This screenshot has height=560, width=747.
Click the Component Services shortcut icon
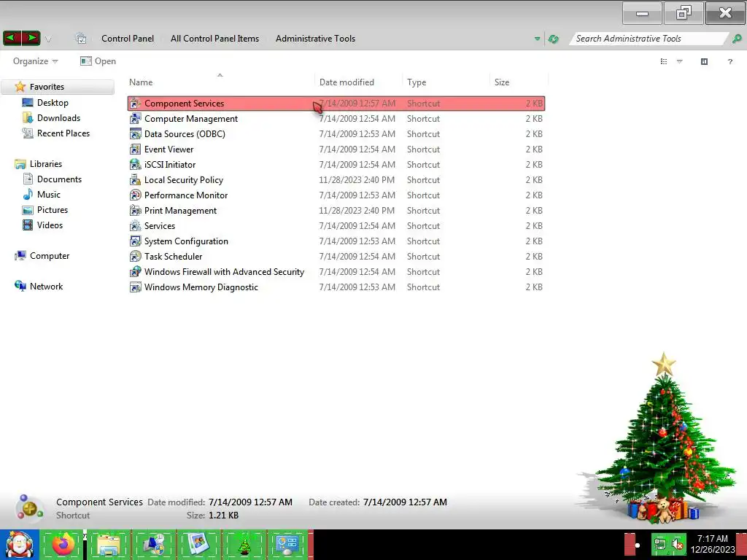pos(135,104)
